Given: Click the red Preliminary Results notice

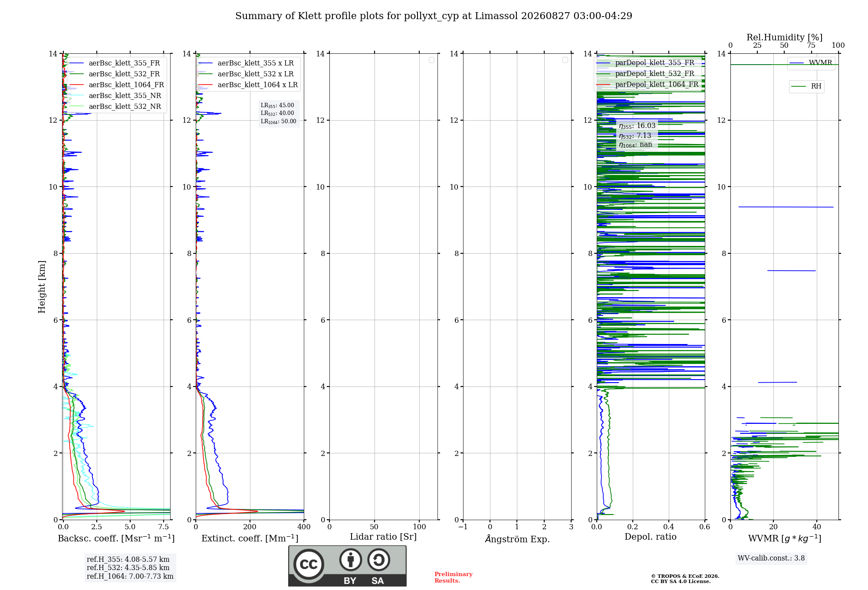Looking at the screenshot, I should pos(454,577).
